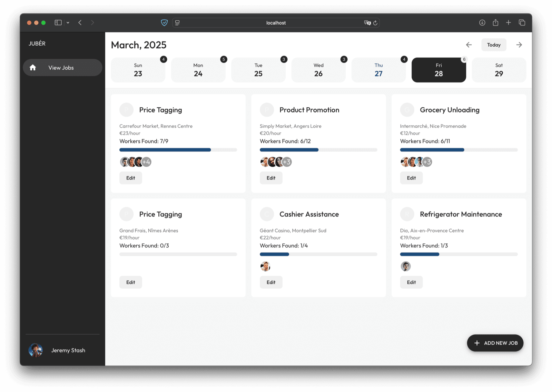Click the JUBÉR logo text
Screen dimensions: 552x392
click(37, 43)
